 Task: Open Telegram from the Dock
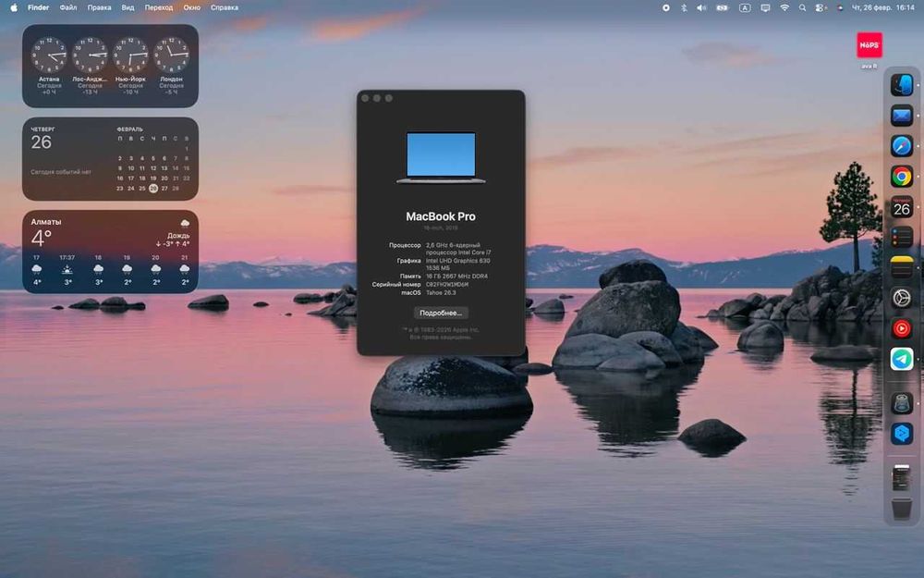pos(902,359)
